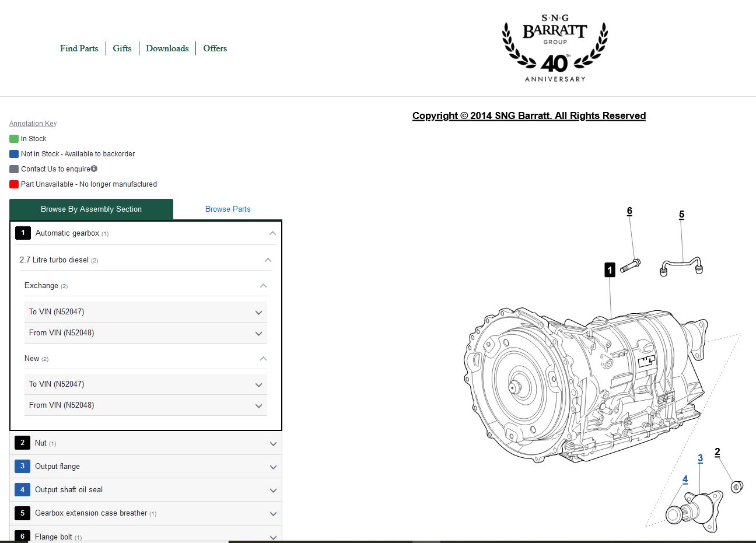Click the info icon beside Contact Us to enquire
This screenshot has width=756, height=543.
(94, 169)
